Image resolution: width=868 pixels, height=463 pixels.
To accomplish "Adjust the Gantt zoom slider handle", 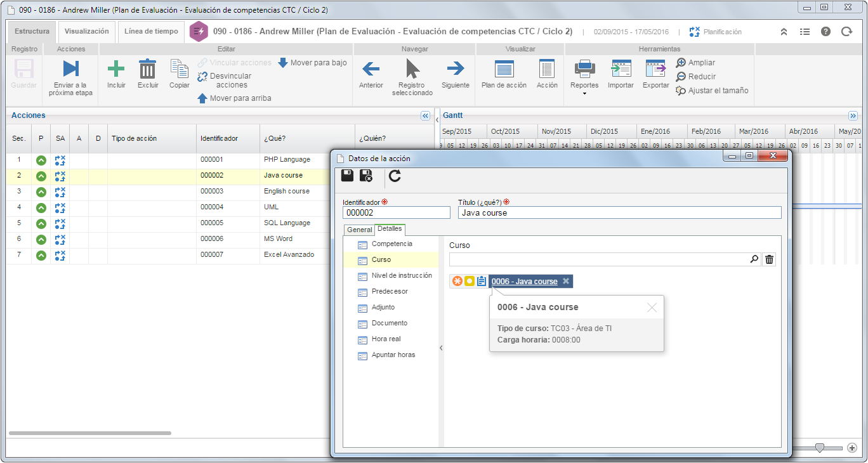I will point(820,448).
